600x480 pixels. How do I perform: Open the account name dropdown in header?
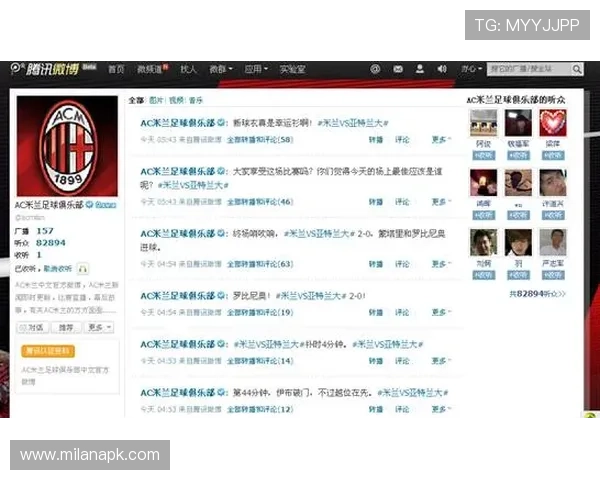pyautogui.click(x=471, y=69)
